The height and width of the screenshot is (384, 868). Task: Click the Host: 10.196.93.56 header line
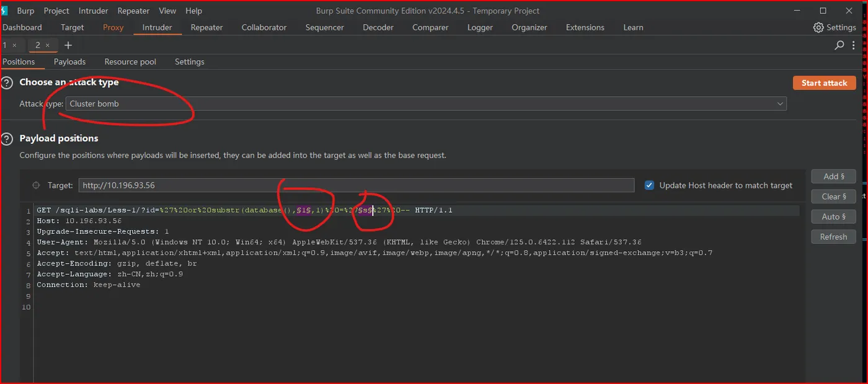[x=79, y=221]
